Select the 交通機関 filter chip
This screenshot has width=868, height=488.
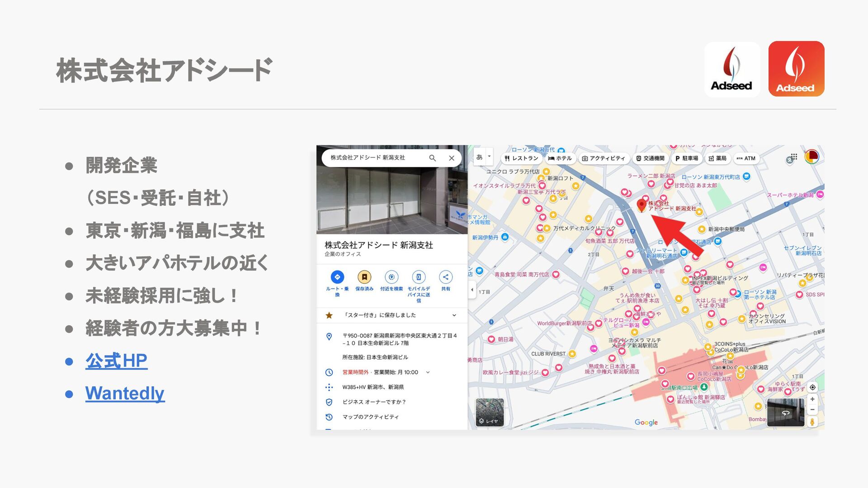[650, 158]
